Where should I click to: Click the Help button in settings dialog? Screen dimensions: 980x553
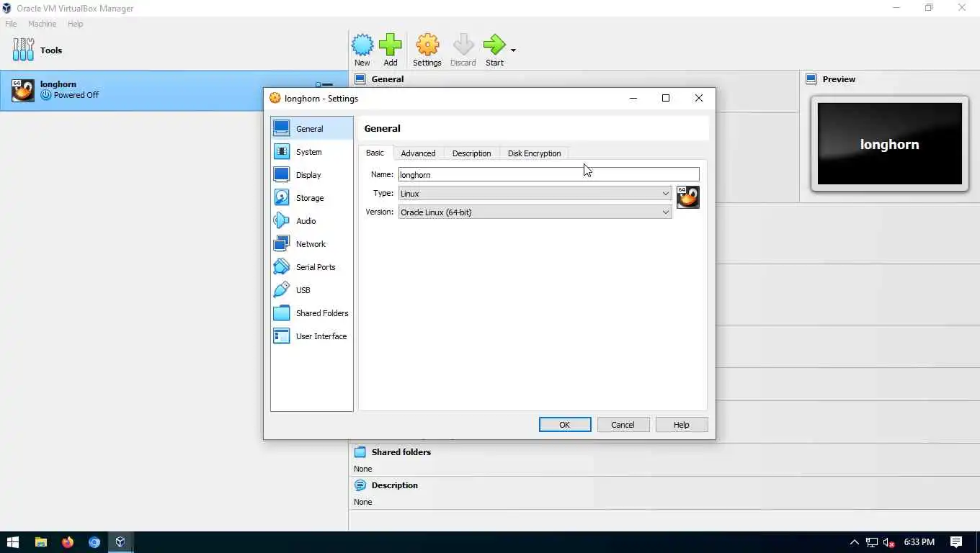(x=682, y=425)
